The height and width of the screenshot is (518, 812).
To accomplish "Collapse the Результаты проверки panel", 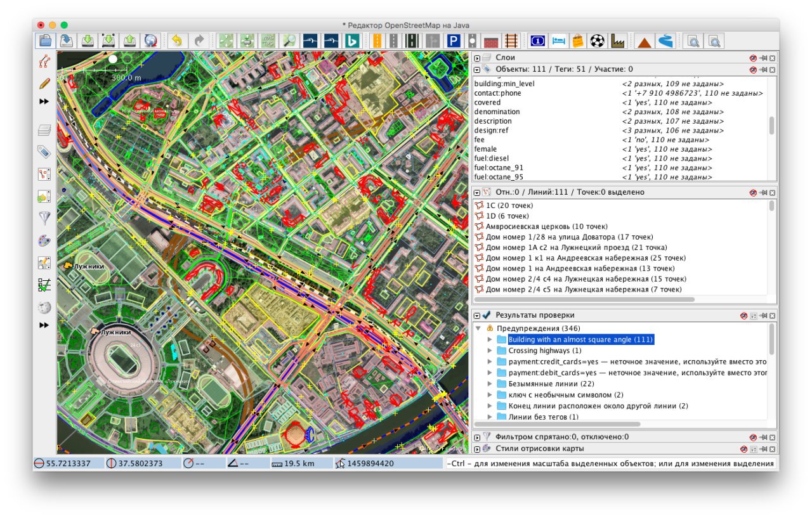I will (477, 315).
